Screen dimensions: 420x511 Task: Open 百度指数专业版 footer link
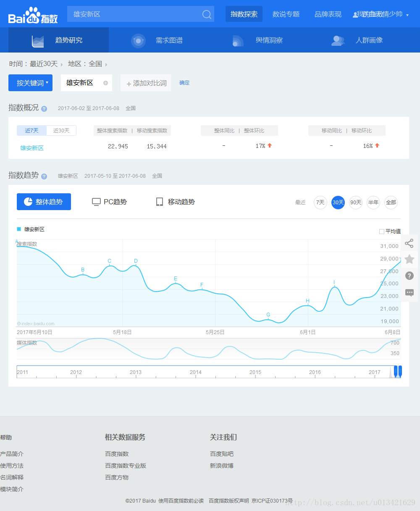click(x=126, y=466)
